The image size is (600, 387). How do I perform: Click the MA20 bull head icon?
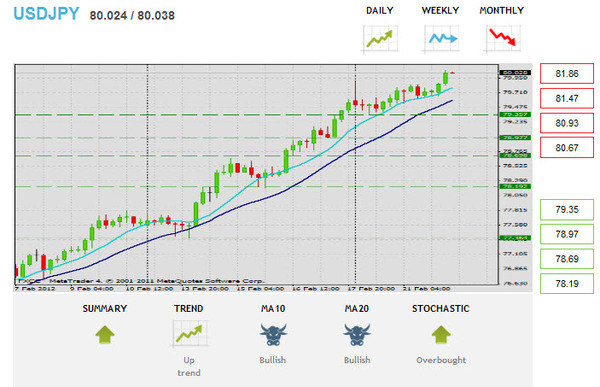click(x=357, y=335)
